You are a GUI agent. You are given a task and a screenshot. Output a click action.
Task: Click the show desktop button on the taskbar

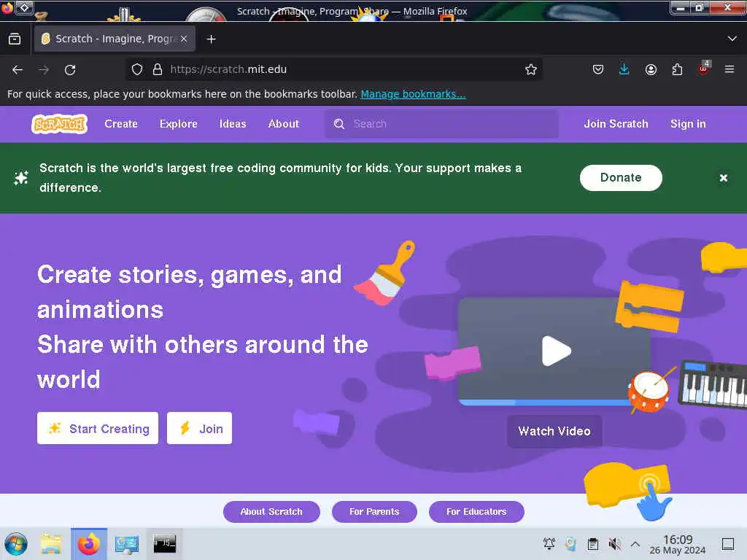(x=727, y=544)
